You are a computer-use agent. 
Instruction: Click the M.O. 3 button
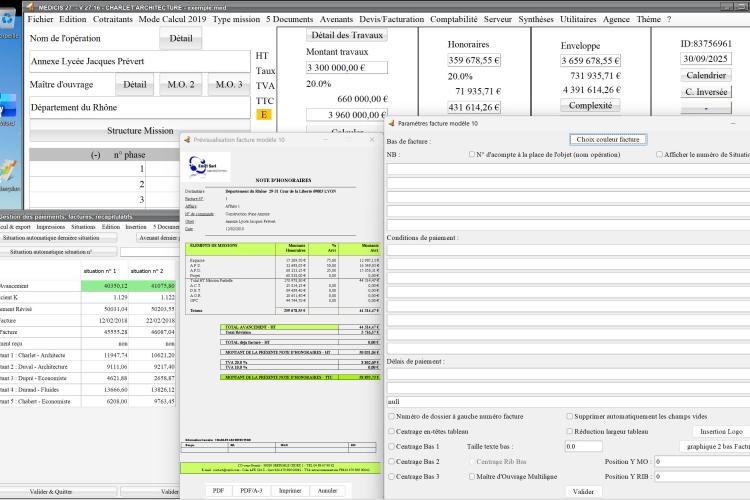[x=229, y=85]
